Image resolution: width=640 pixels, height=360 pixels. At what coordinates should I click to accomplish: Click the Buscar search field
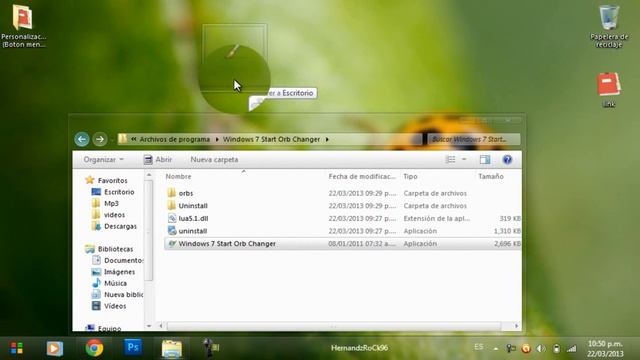(474, 139)
